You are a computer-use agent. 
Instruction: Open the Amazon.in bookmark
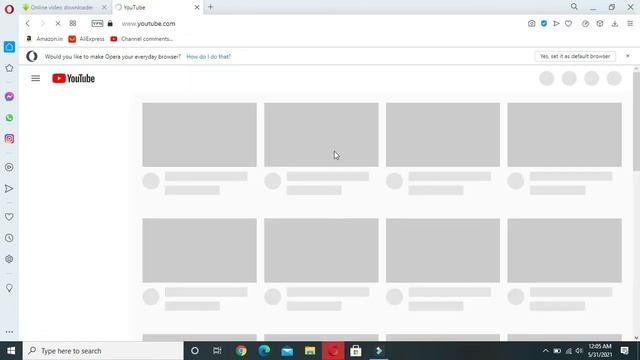[x=45, y=39]
